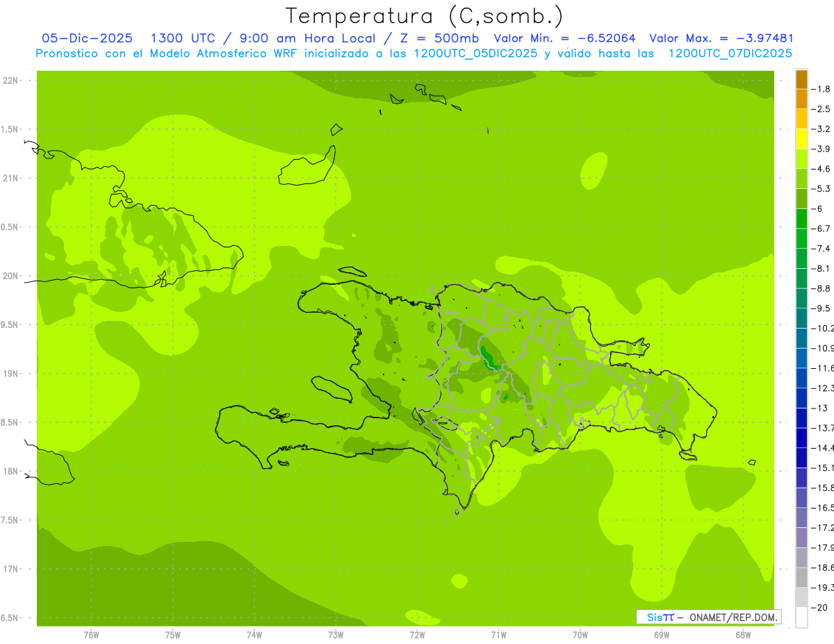
Task: Click the yellow swatch between -3.2 and -3.9
Action: (801, 139)
